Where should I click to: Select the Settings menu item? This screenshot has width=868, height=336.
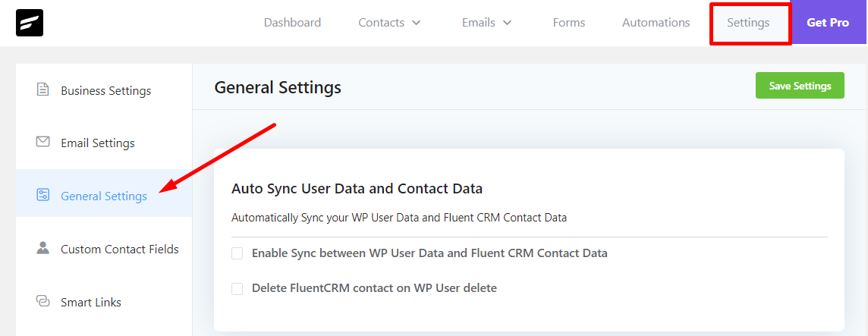pyautogui.click(x=748, y=23)
